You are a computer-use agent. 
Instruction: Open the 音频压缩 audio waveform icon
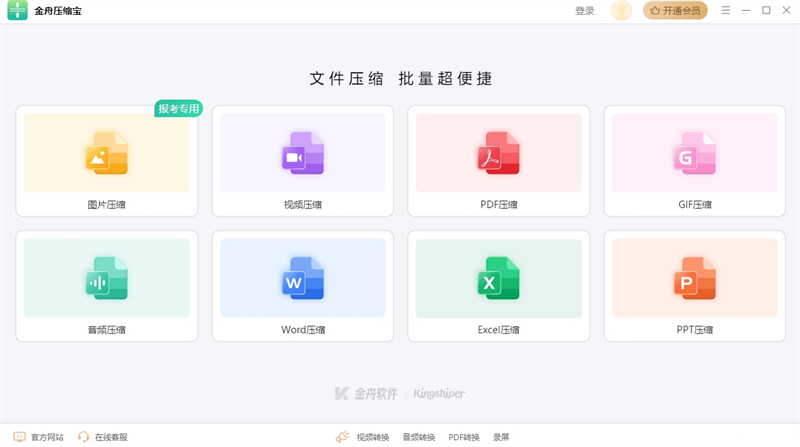click(107, 278)
